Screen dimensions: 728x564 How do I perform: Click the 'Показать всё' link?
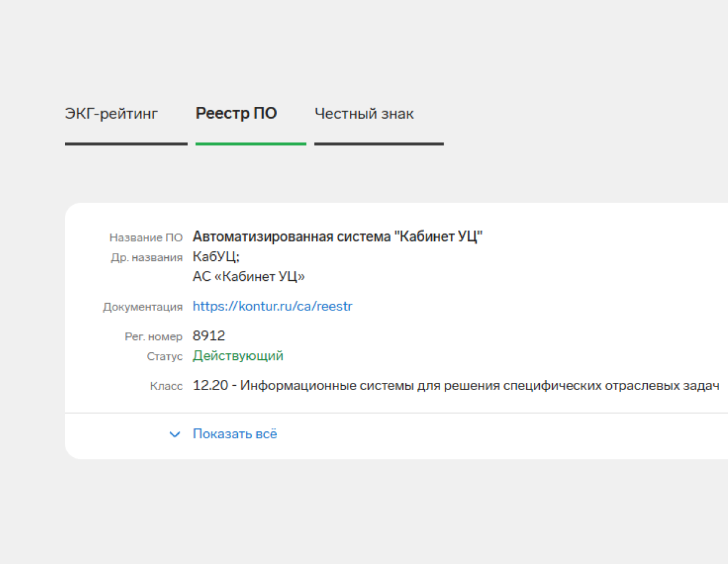click(x=235, y=434)
